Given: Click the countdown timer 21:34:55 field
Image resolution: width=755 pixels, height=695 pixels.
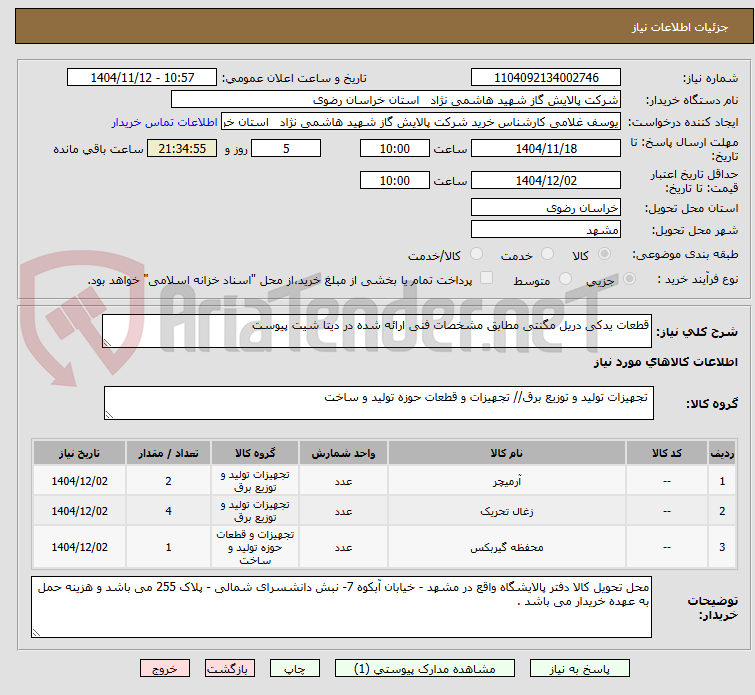Looking at the screenshot, I should [x=182, y=148].
